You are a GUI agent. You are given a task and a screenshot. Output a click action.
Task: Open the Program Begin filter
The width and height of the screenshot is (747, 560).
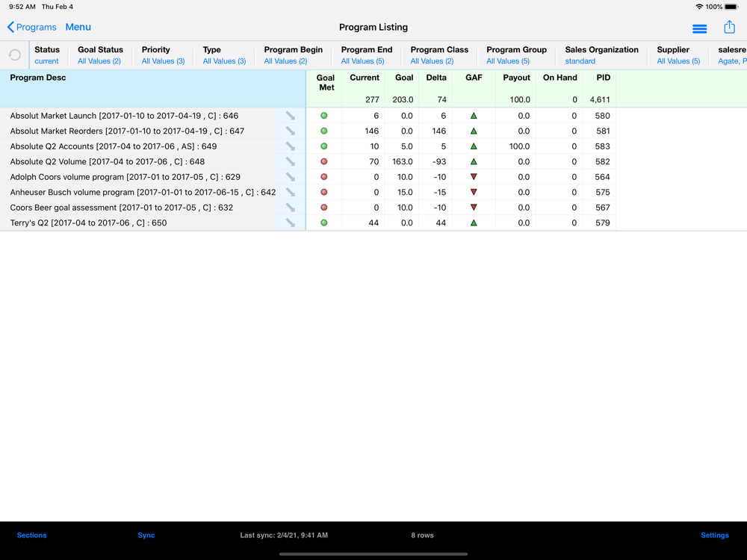click(x=293, y=55)
